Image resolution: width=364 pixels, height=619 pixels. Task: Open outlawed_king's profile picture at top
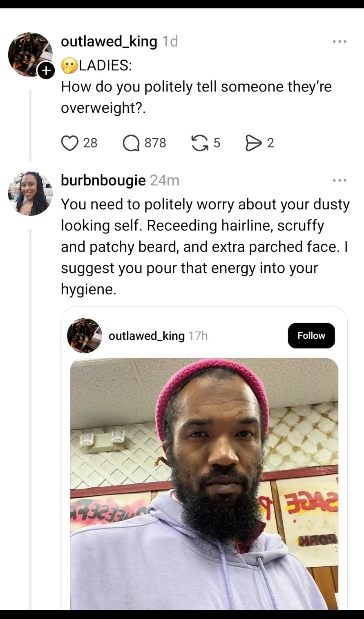point(30,54)
